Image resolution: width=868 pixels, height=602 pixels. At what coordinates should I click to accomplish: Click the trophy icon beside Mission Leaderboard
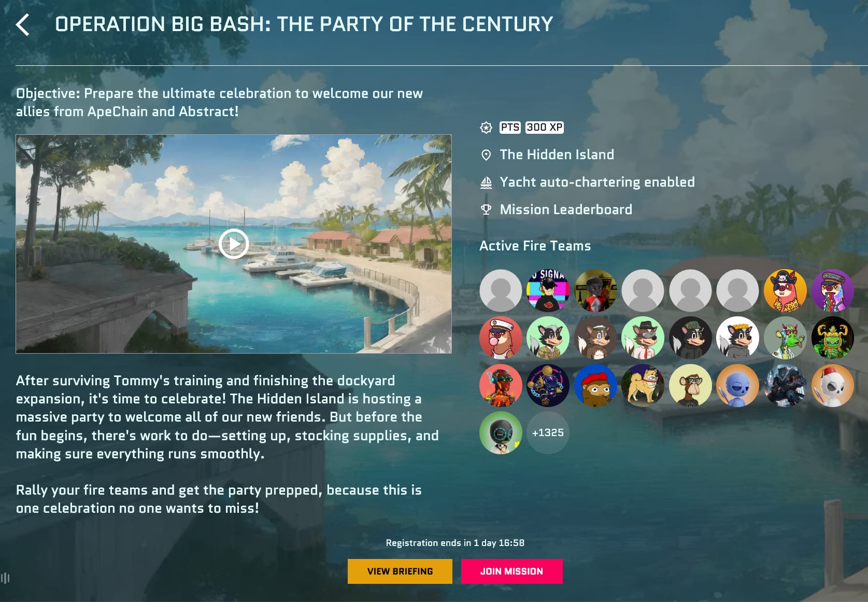click(x=486, y=209)
